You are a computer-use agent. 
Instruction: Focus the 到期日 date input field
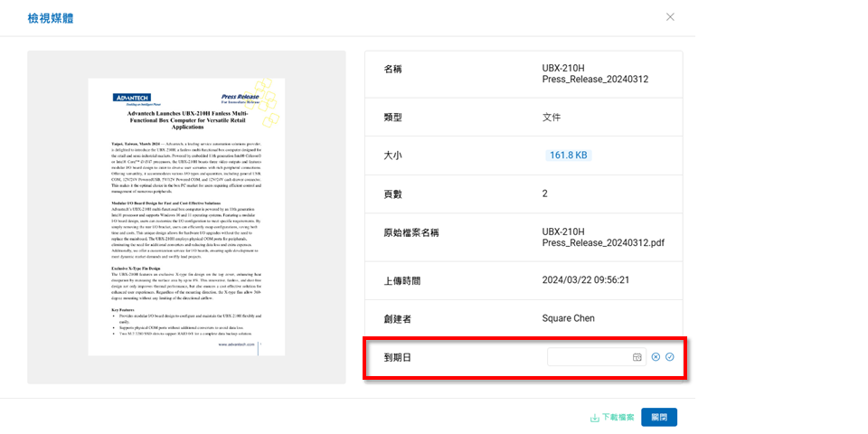(x=590, y=357)
